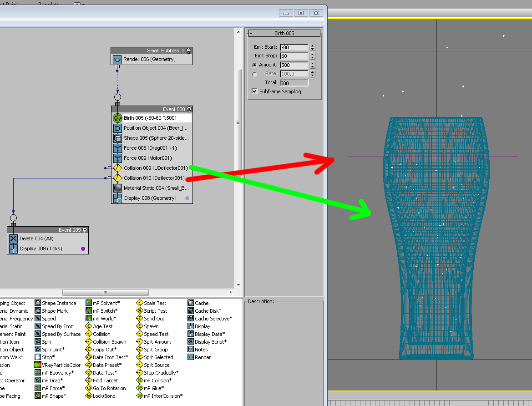Select the Render 006 Geometry operator icon
This screenshot has height=406, width=532.
pos(117,59)
